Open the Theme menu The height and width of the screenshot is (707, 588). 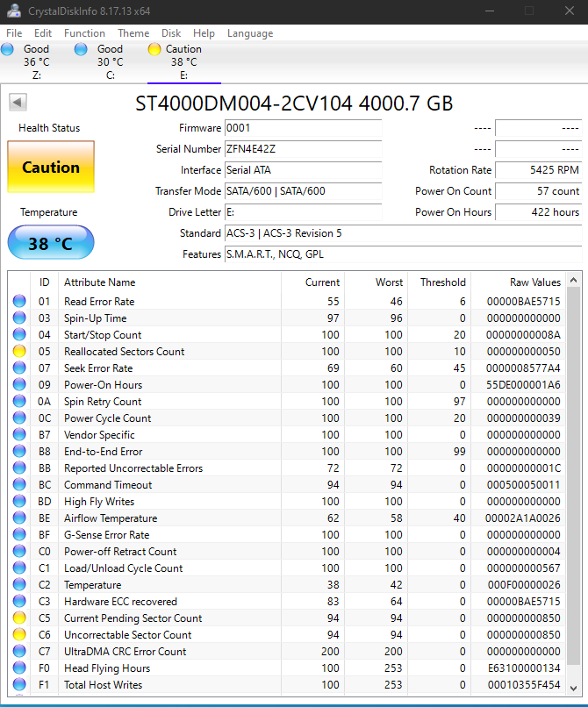pyautogui.click(x=133, y=33)
